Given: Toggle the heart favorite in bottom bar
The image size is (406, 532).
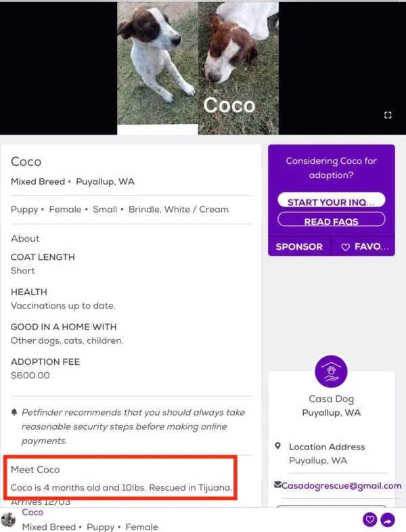Looking at the screenshot, I should [369, 520].
